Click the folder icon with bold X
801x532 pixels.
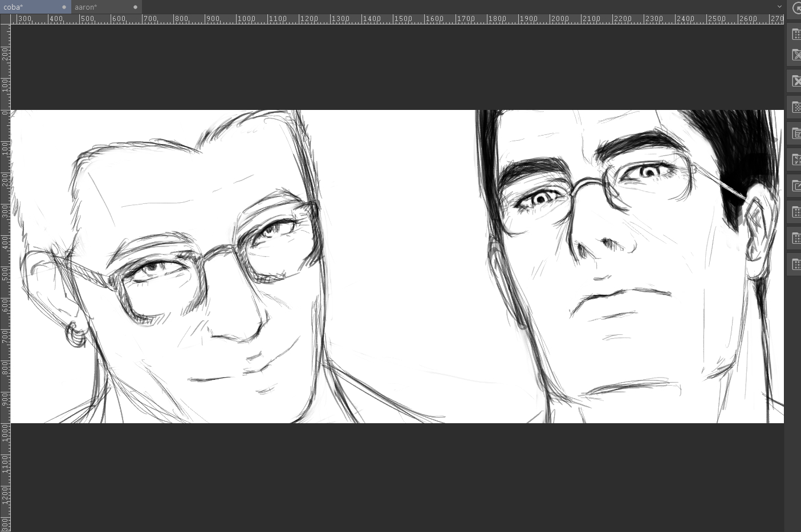click(x=796, y=81)
